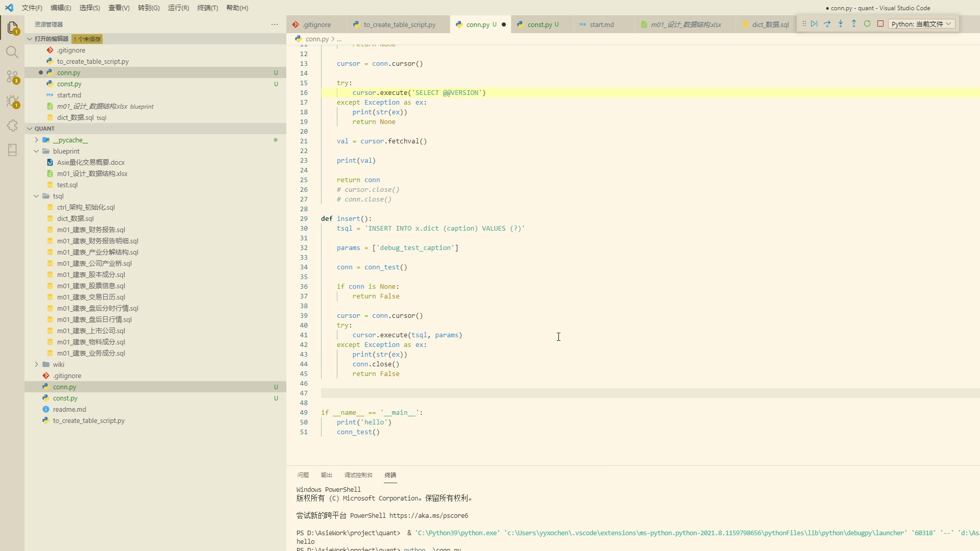Click the debug Stop icon
The height and width of the screenshot is (551, 980).
[x=880, y=24]
